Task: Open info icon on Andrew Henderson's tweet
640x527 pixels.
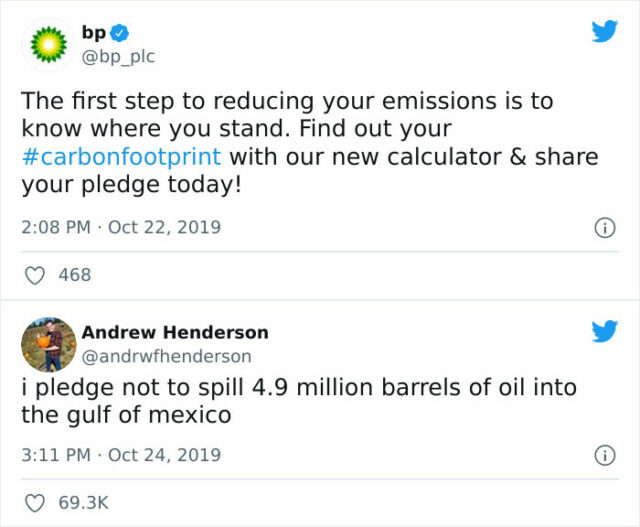Action: [x=604, y=456]
